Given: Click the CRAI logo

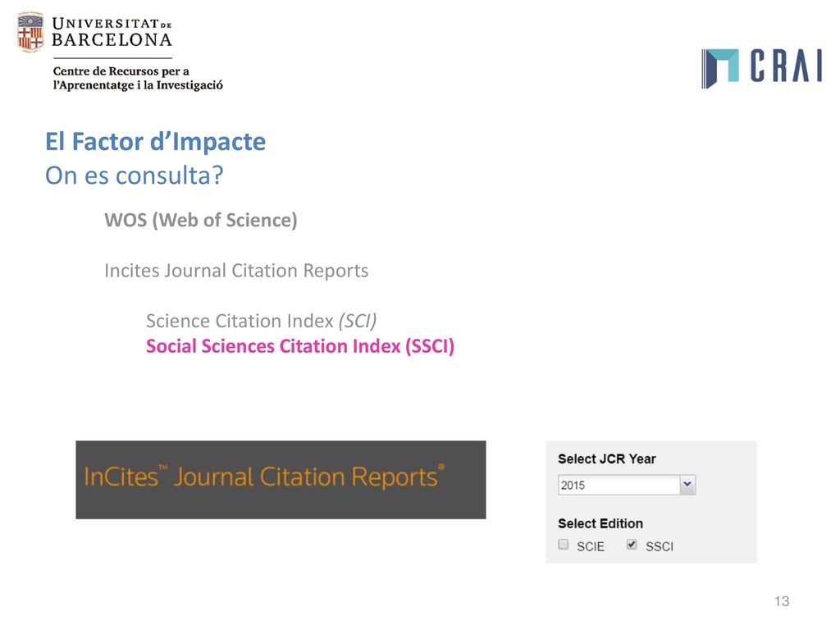Looking at the screenshot, I should pyautogui.click(x=761, y=68).
